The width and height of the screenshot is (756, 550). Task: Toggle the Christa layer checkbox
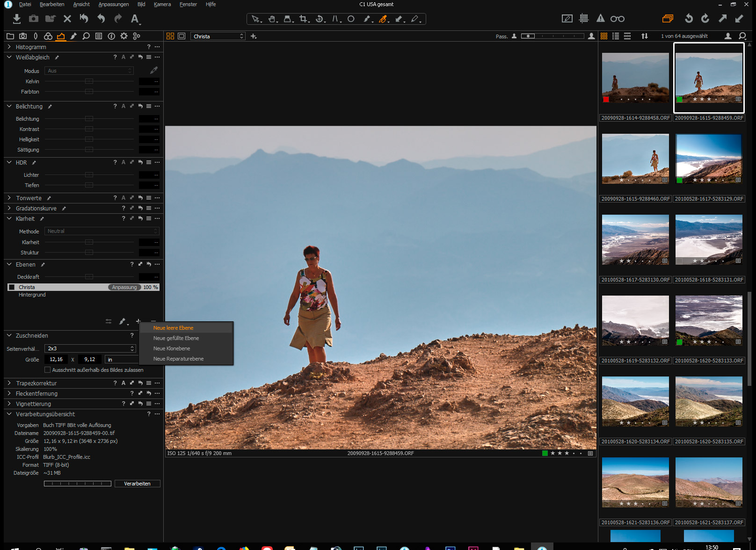pos(12,287)
